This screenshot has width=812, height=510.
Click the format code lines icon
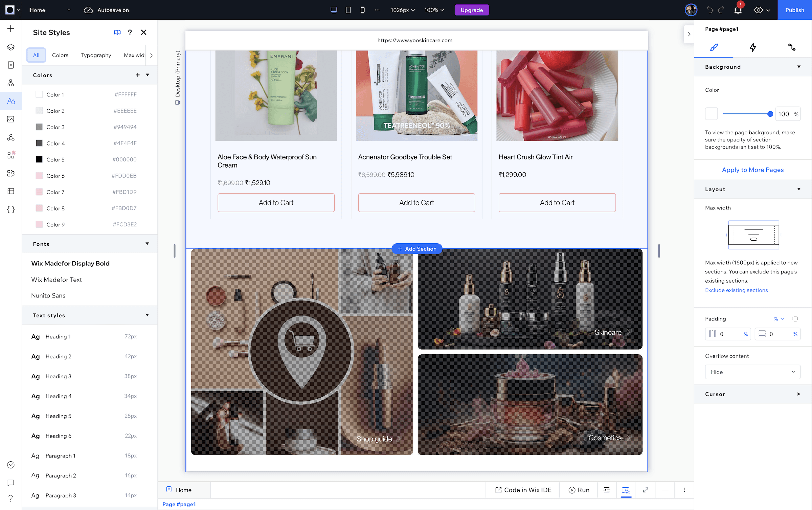(x=607, y=490)
